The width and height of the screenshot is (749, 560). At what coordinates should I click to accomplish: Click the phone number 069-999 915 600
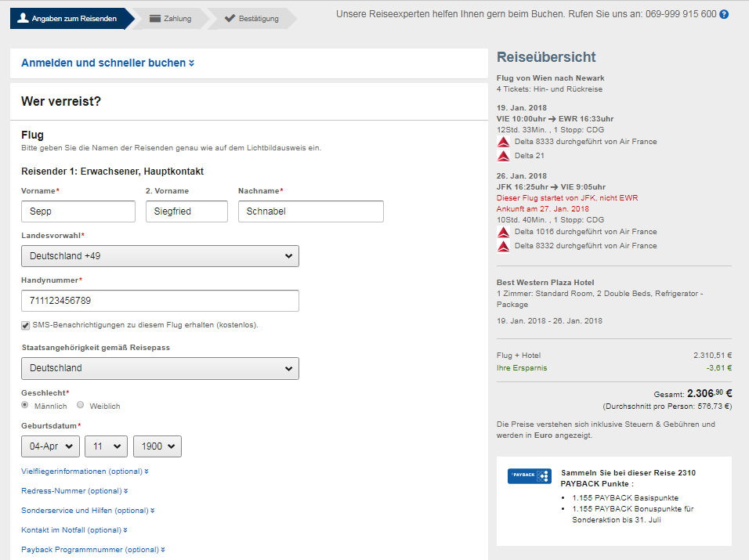[x=681, y=14]
